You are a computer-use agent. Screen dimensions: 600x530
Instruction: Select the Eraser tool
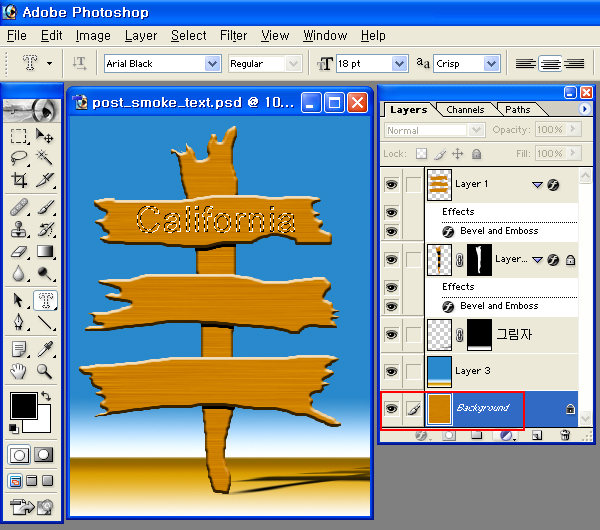tap(18, 251)
